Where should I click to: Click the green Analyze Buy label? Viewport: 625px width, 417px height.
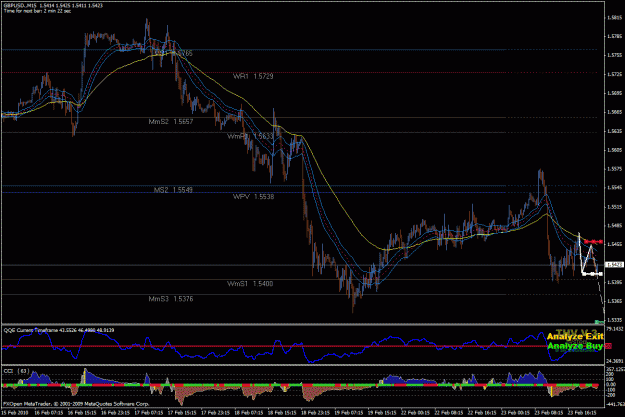[x=575, y=346]
